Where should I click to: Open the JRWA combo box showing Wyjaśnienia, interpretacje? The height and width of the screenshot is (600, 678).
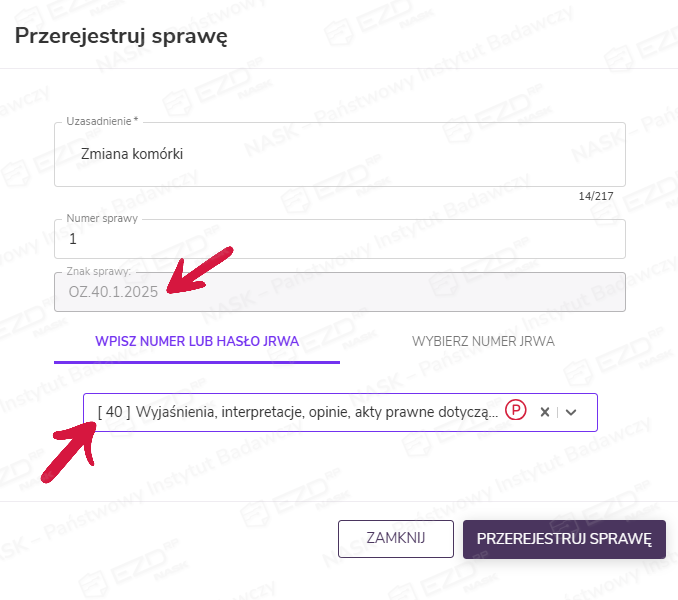tap(300, 412)
